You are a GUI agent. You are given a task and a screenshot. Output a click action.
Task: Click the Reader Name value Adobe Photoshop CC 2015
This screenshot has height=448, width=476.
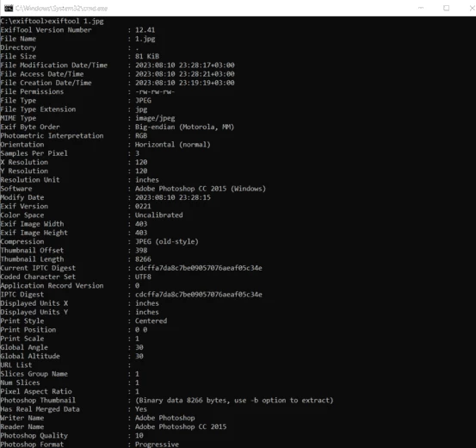(181, 426)
